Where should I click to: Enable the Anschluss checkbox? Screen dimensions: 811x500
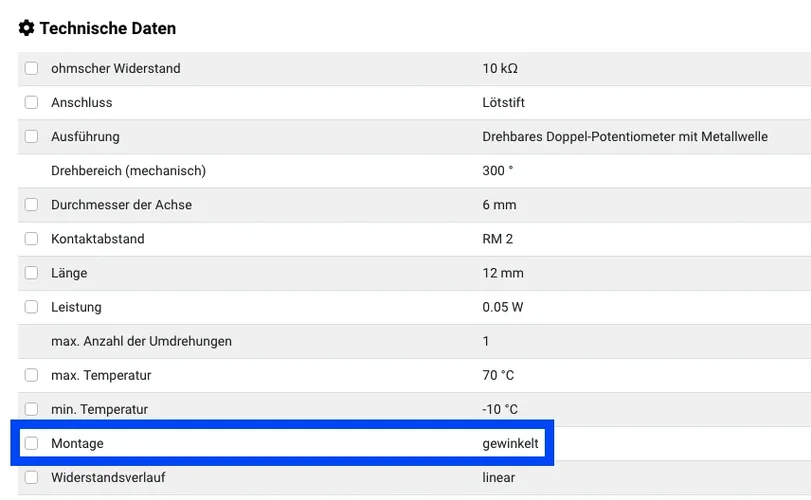32,103
